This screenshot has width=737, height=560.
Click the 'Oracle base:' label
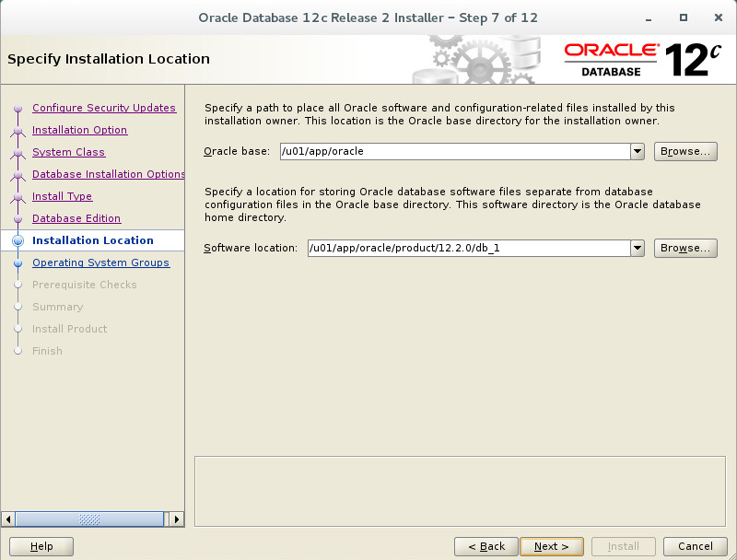point(237,151)
